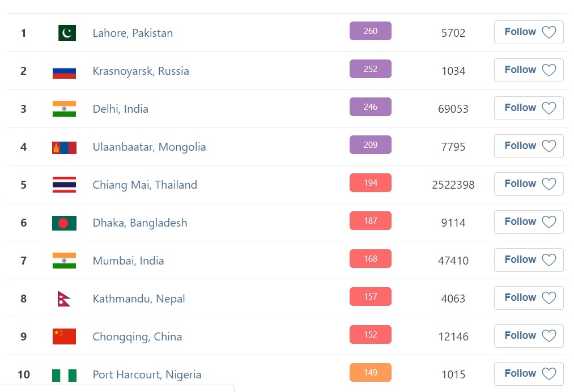Open the Mumbai, India link

click(x=128, y=261)
